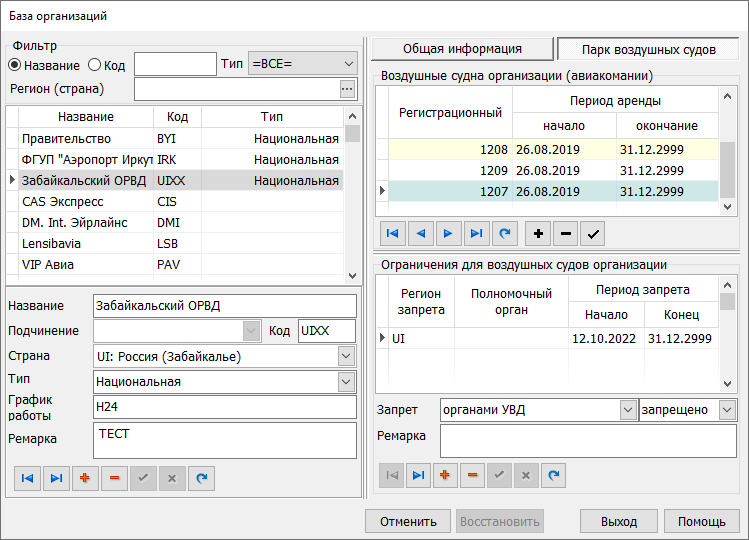This screenshot has width=749, height=540.
Task: Select the Код filter radio button
Action: point(95,65)
